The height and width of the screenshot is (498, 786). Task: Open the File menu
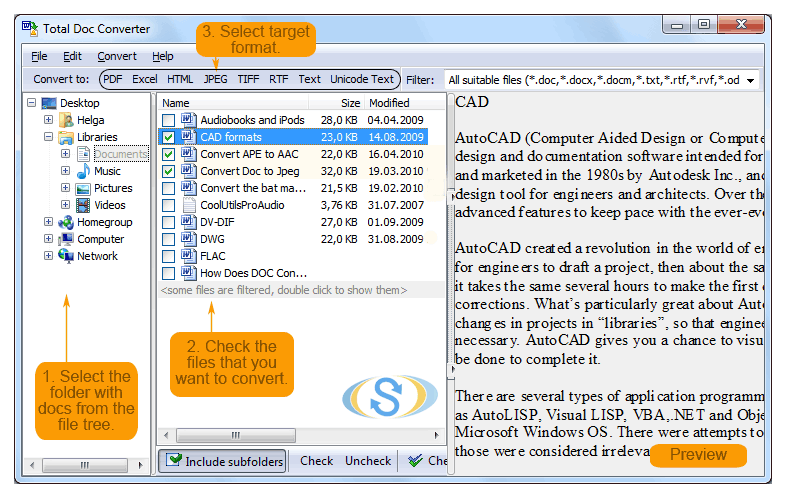point(39,56)
